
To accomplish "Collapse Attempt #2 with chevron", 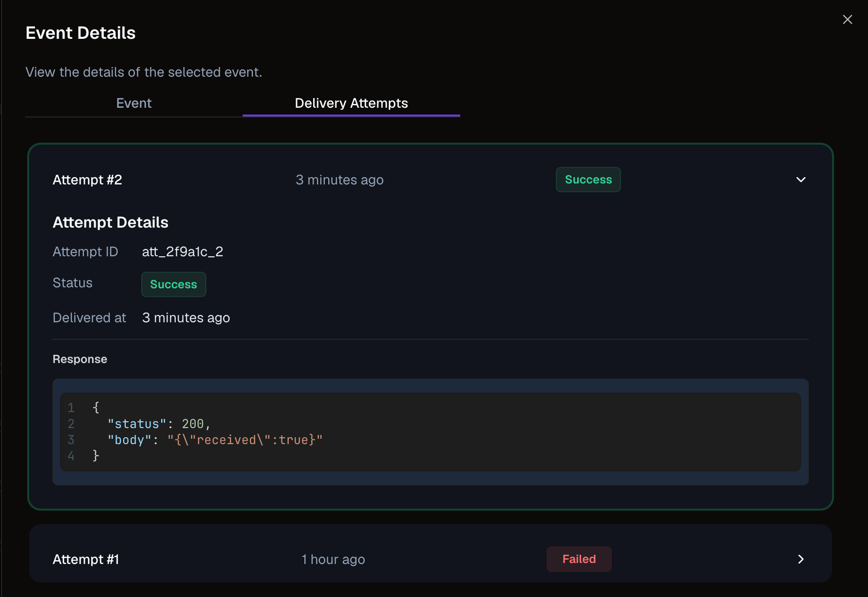I will 801,180.
